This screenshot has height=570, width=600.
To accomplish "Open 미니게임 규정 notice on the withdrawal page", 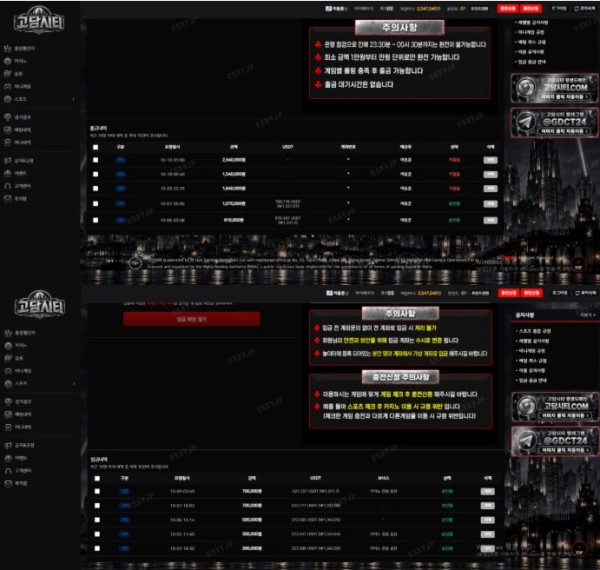I will pos(529,33).
